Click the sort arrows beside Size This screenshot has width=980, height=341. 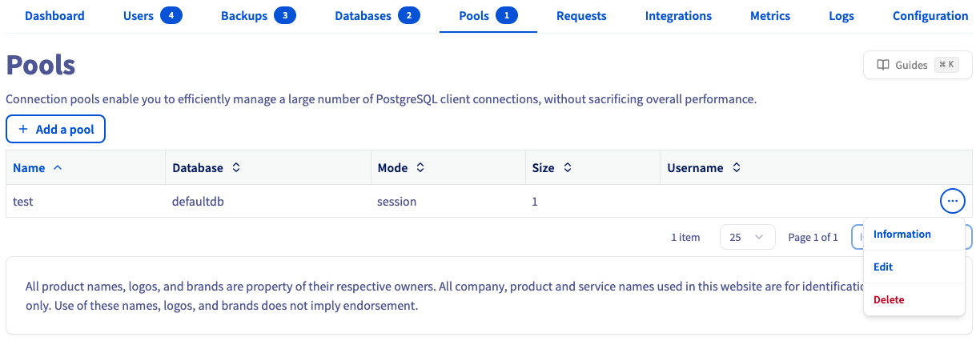coord(568,168)
